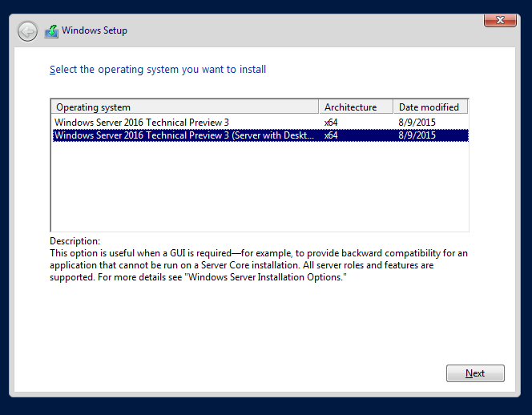Click the Description label

[x=75, y=241]
